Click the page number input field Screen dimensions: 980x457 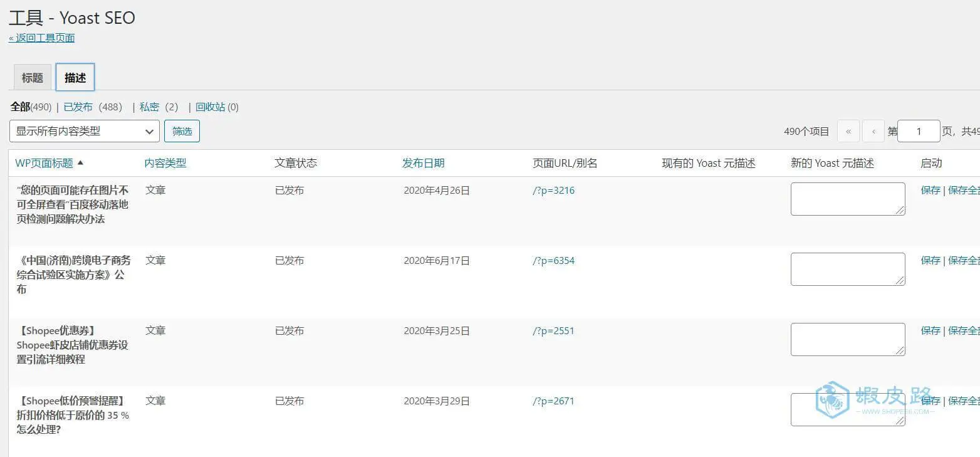pyautogui.click(x=919, y=131)
